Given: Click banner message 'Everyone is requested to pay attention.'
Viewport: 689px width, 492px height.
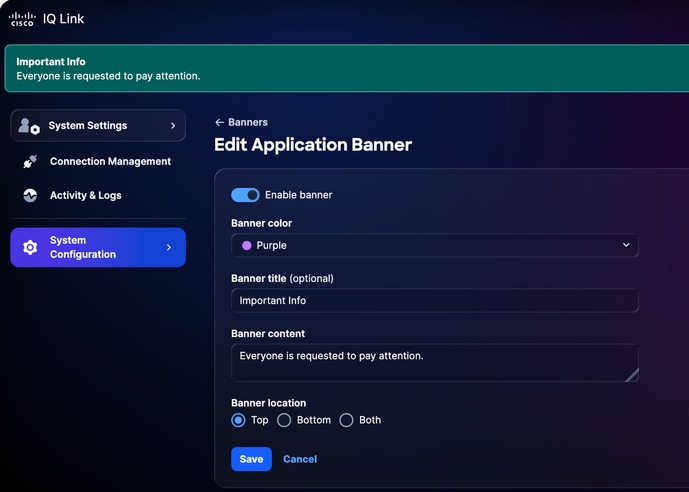Looking at the screenshot, I should (108, 76).
